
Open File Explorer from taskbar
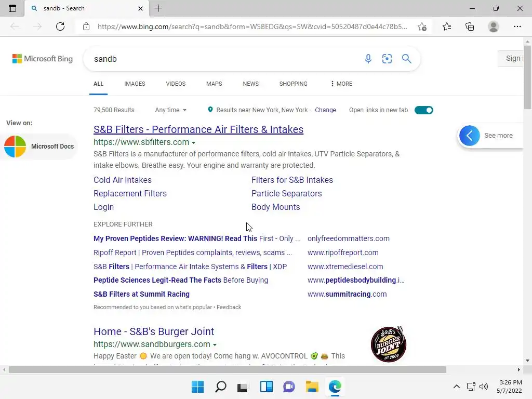[312, 387]
